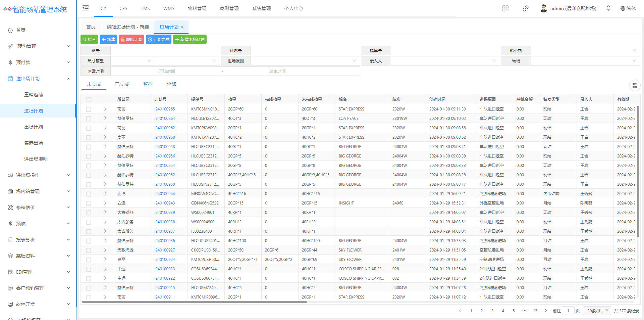
Task: Click the column layout grid icon
Action: [x=635, y=86]
